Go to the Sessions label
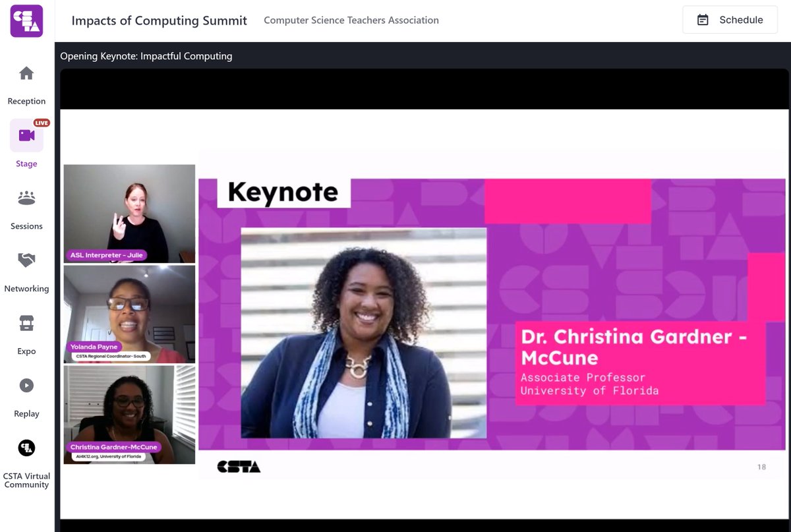 pos(26,226)
